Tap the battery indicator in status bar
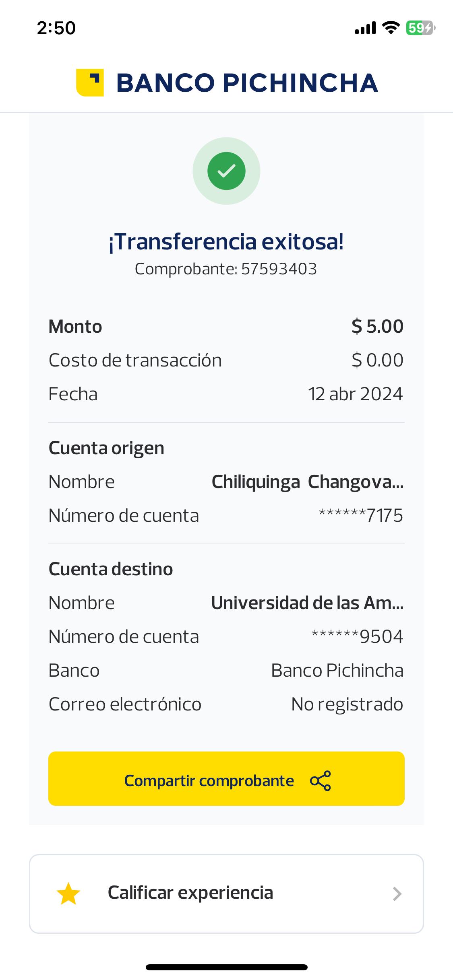 click(x=420, y=28)
